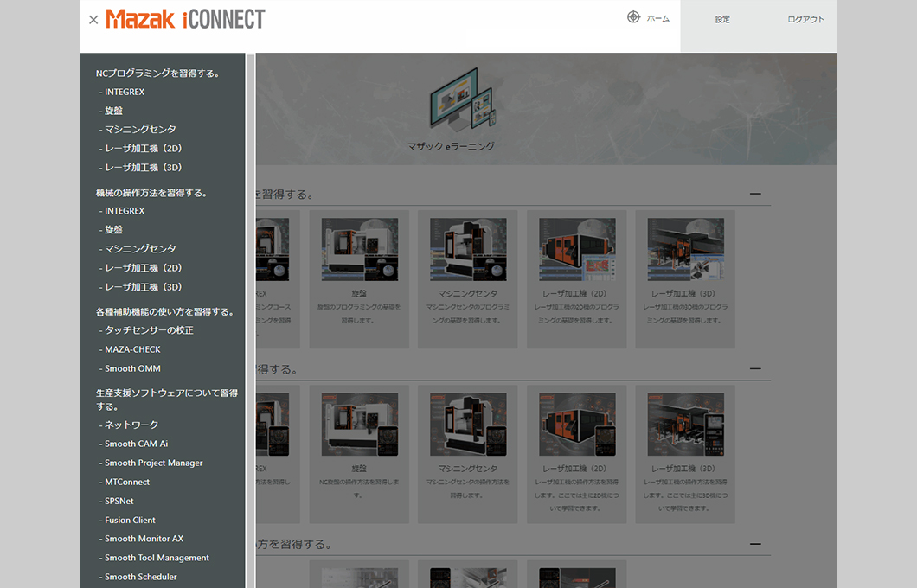This screenshot has width=917, height=588.
Task: Open マシニングセンタ programming course thumbnail
Action: 468,250
